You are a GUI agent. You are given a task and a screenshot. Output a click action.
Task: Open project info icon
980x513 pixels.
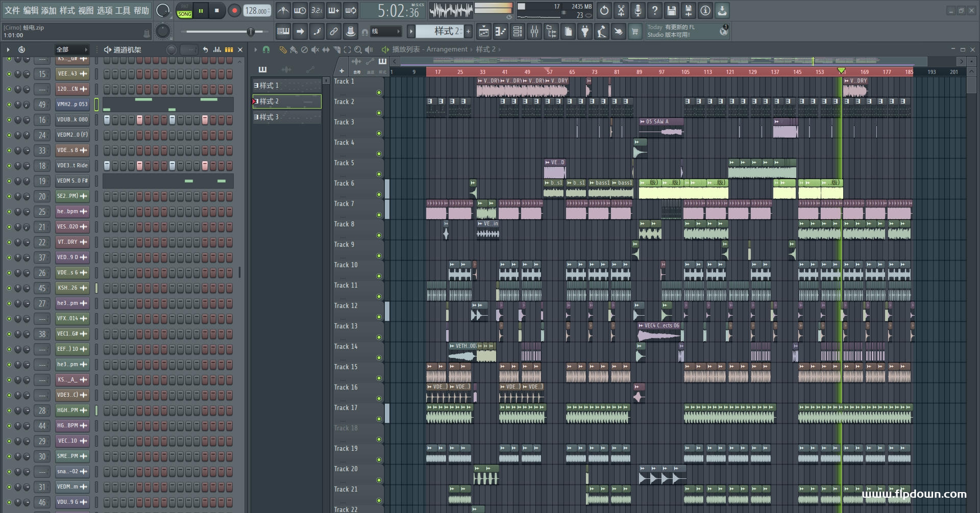click(x=705, y=10)
